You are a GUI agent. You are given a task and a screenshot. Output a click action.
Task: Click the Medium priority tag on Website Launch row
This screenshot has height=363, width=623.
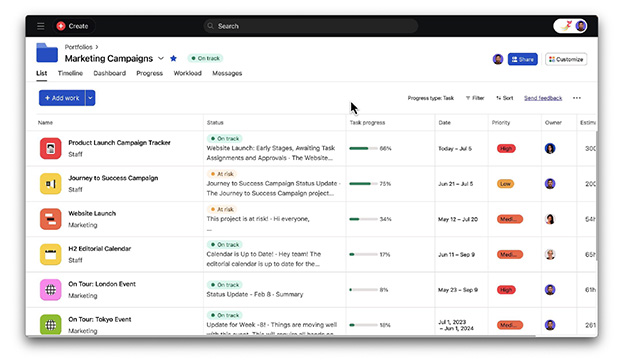pos(509,219)
